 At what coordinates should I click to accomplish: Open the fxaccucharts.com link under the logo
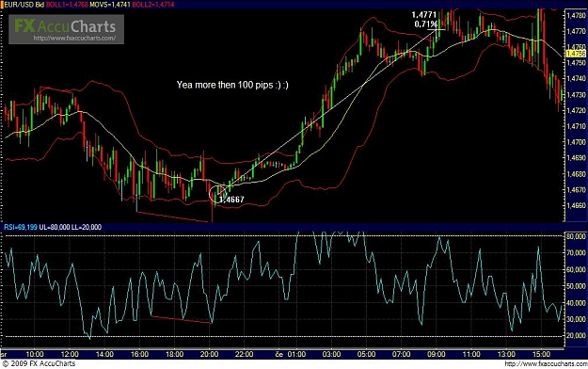[x=74, y=38]
